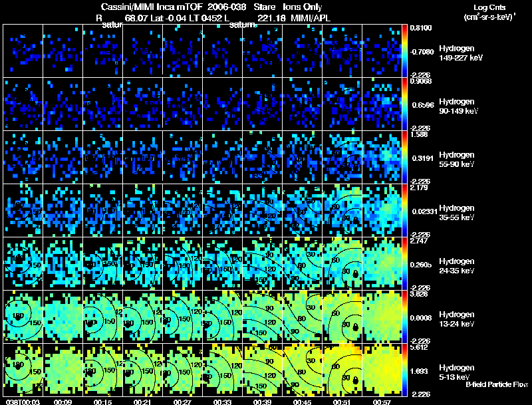Viewport: 532px width, 405px height.
Task: Click the '3.828' color scale value
Action: click(x=419, y=294)
